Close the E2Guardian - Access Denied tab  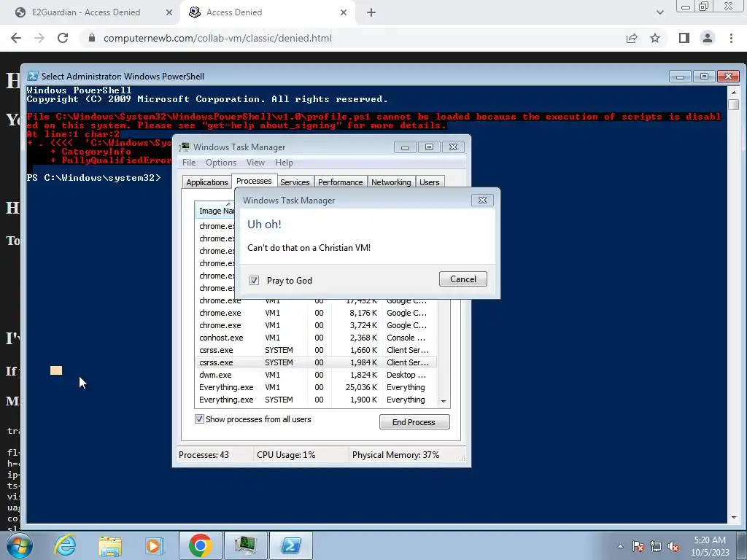[169, 12]
